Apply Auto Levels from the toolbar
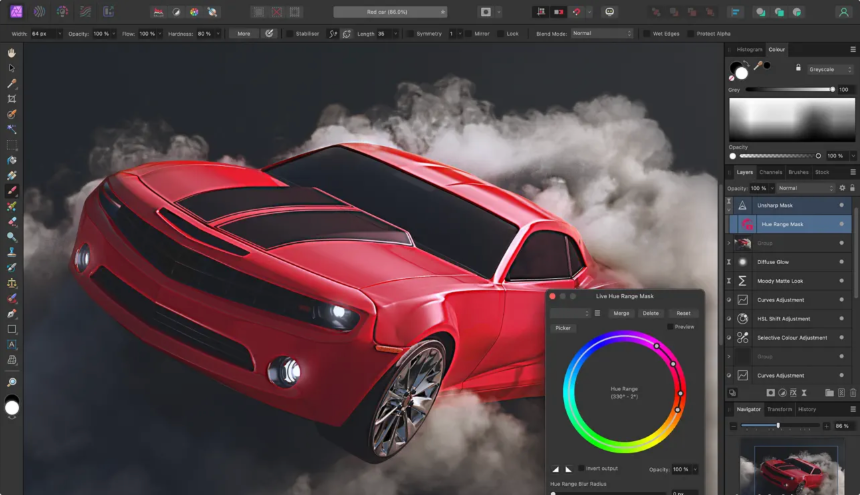The image size is (860, 495). (x=159, y=12)
